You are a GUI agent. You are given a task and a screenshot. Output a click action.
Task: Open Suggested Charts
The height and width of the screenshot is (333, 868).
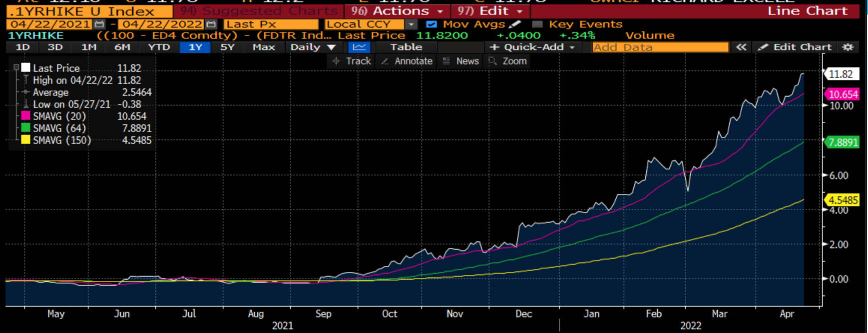pos(259,11)
